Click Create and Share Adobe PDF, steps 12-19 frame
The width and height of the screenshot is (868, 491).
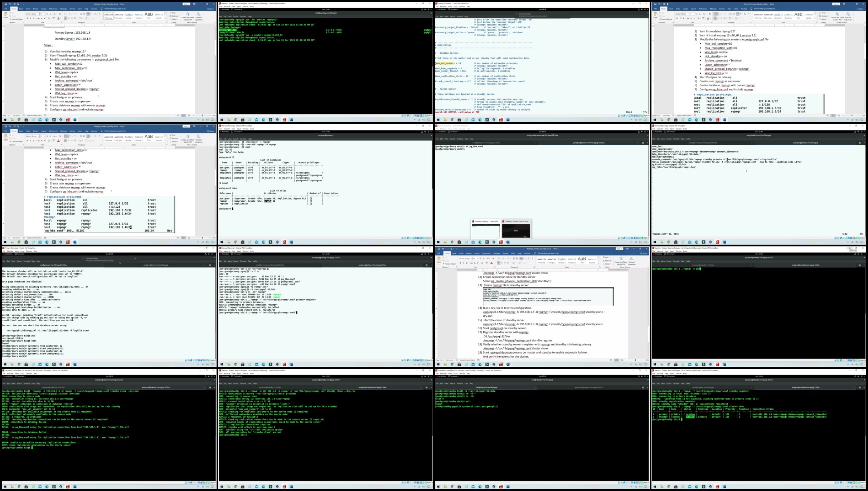coord(621,261)
